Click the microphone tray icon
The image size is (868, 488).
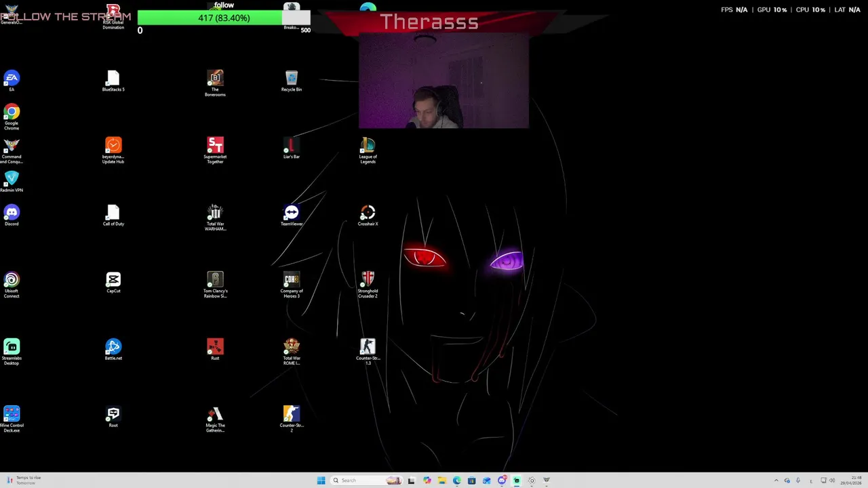pyautogui.click(x=798, y=481)
